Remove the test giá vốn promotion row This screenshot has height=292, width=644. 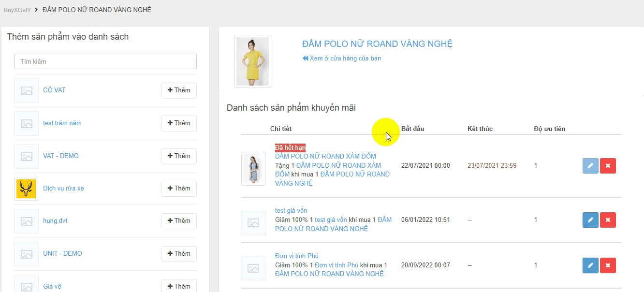(x=608, y=220)
